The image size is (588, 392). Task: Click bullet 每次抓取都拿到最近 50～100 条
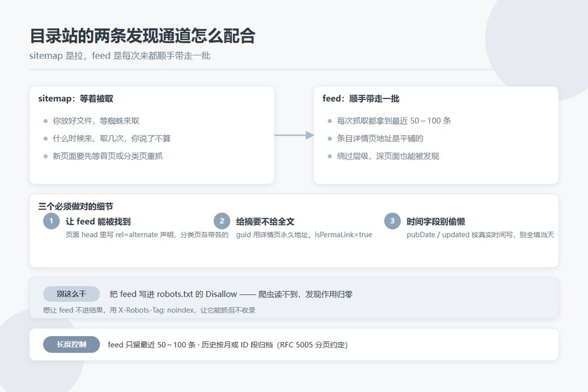394,121
